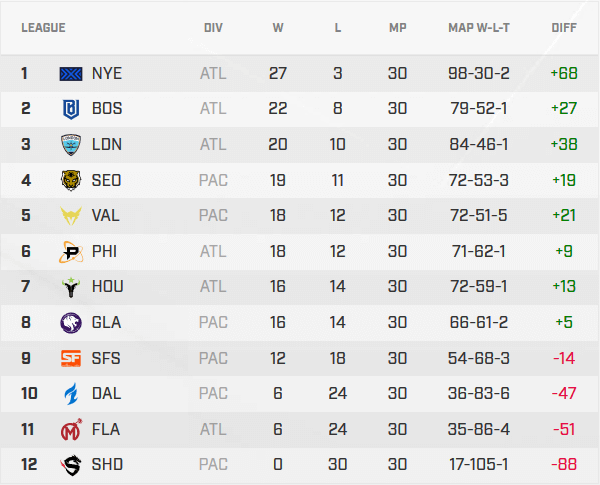Click the DIV column header

point(213,28)
